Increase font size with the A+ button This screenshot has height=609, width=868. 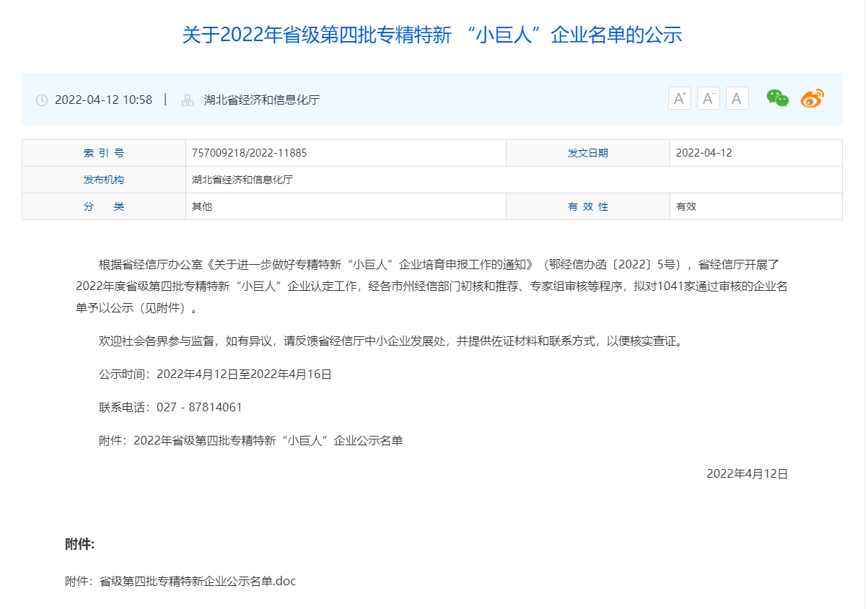[x=678, y=99]
